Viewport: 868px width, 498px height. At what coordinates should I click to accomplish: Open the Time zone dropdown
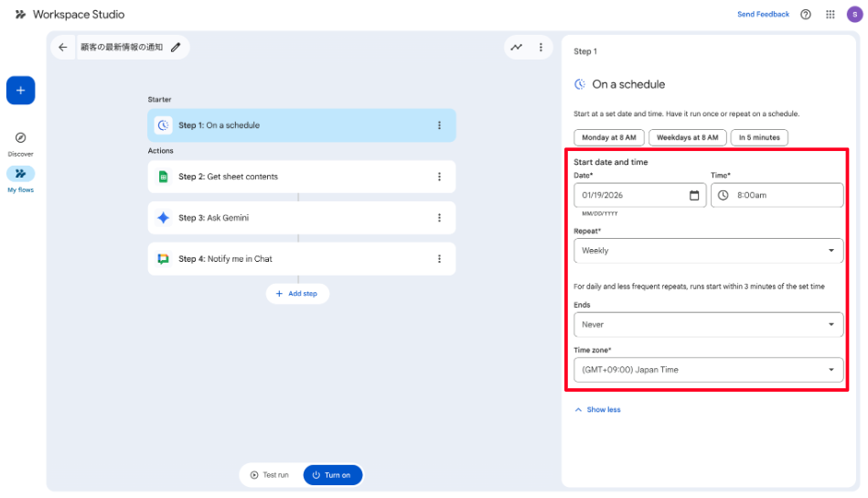[708, 370]
